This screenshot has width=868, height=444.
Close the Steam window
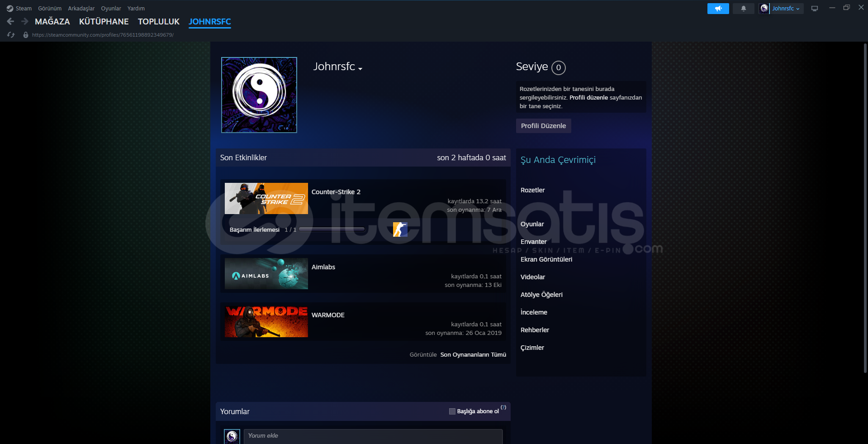[x=861, y=8]
